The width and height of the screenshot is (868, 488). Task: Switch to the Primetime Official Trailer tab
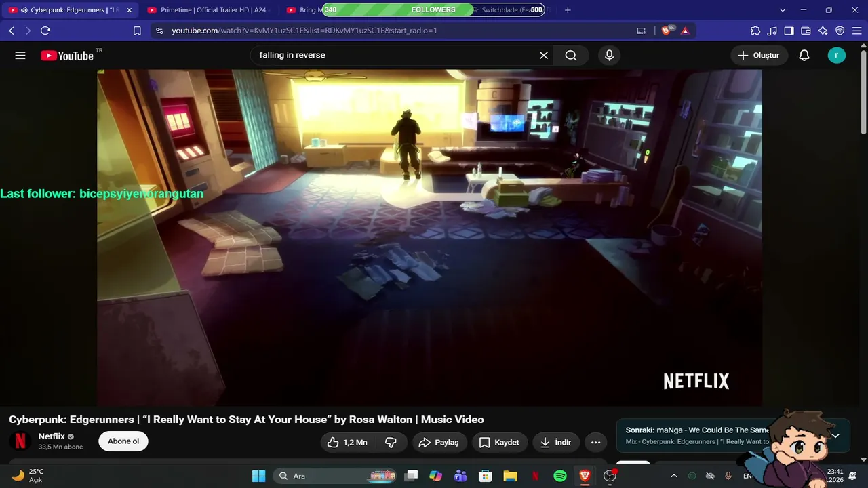pos(208,10)
